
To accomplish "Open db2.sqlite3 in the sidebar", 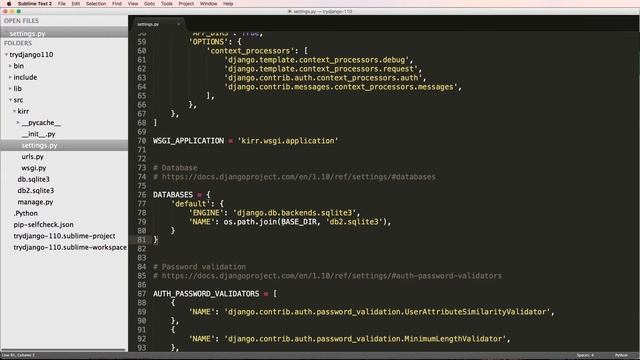I will (x=36, y=191).
